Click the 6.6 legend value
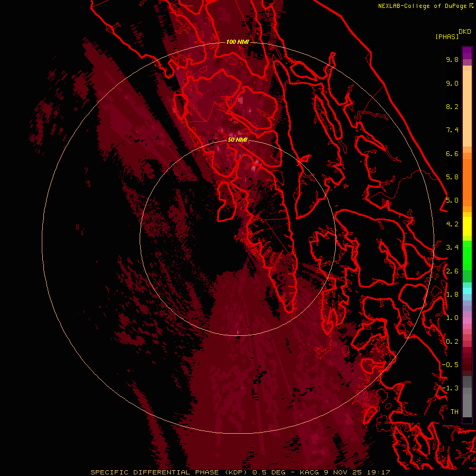The height and width of the screenshot is (476, 476). tap(452, 153)
